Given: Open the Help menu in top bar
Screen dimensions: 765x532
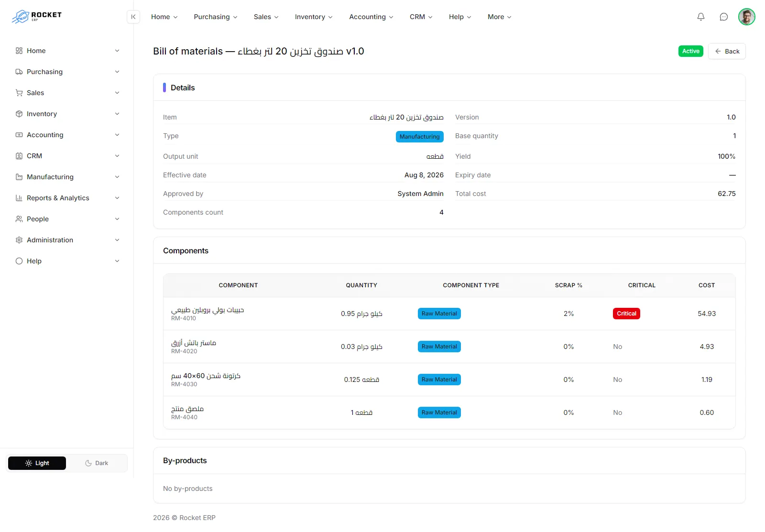Looking at the screenshot, I should [460, 17].
